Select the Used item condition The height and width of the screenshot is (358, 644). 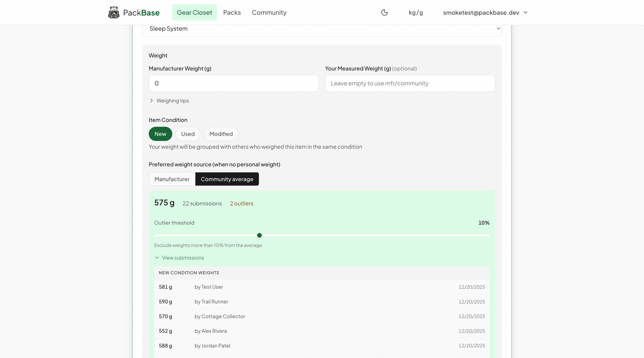click(x=188, y=134)
